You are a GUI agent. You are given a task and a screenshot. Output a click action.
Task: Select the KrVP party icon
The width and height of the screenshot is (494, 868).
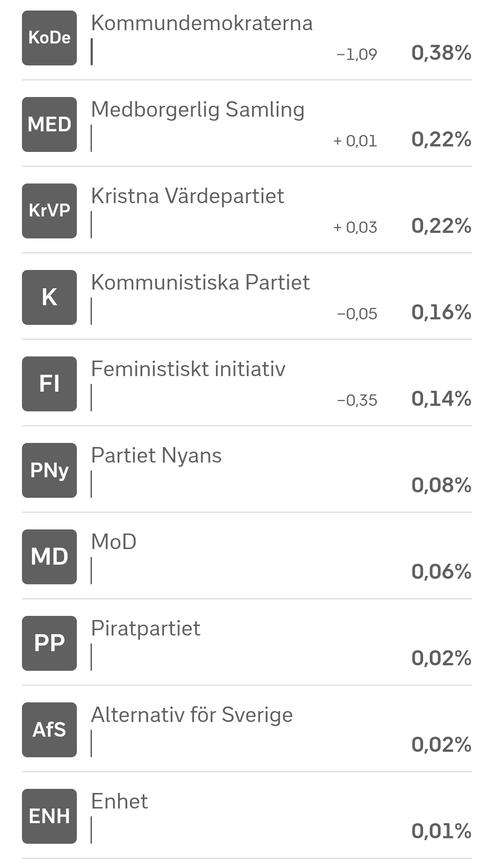coord(49,211)
